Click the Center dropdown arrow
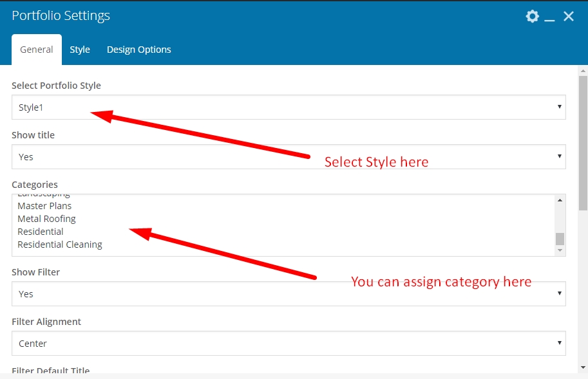588x379 pixels. click(x=559, y=344)
